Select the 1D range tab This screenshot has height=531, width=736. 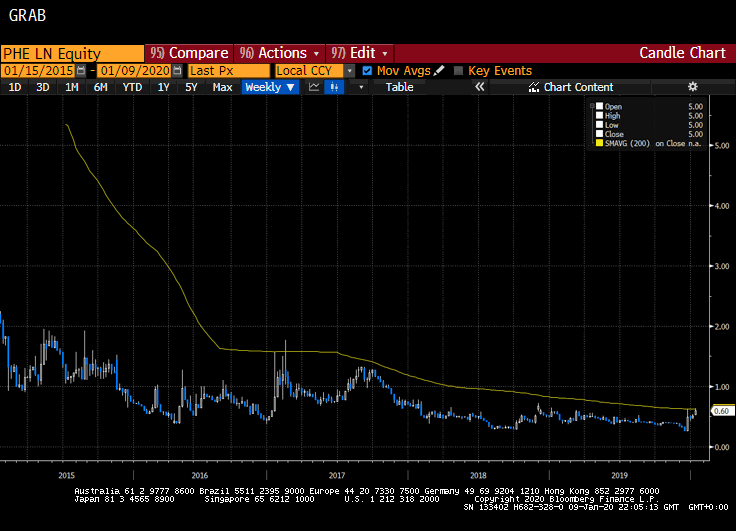15,87
